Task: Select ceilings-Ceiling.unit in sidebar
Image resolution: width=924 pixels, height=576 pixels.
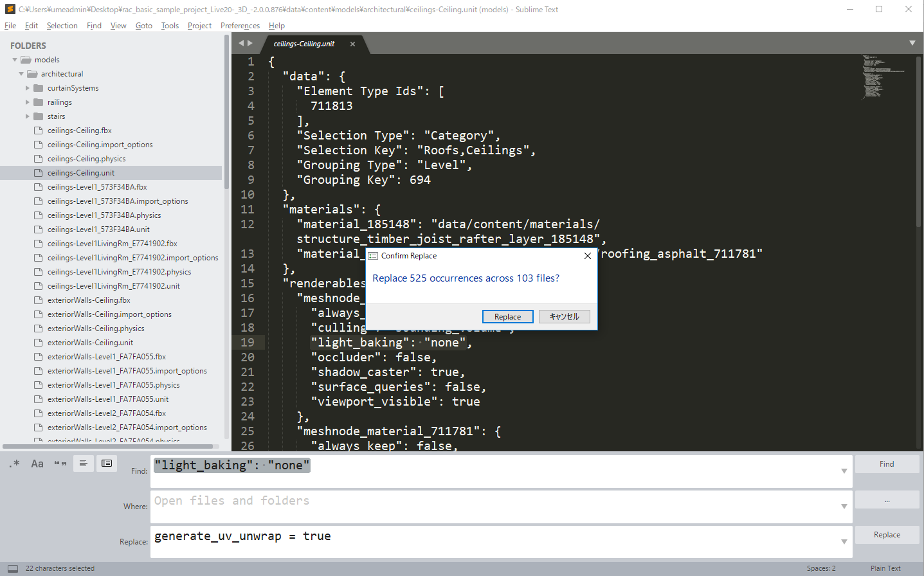Action: coord(111,173)
